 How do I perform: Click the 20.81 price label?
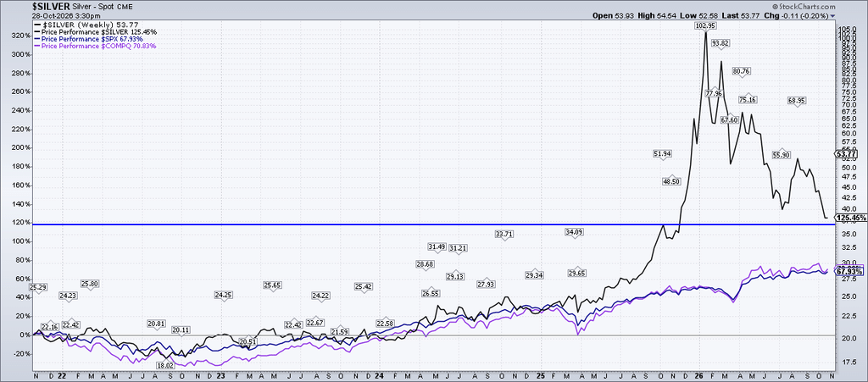click(157, 324)
